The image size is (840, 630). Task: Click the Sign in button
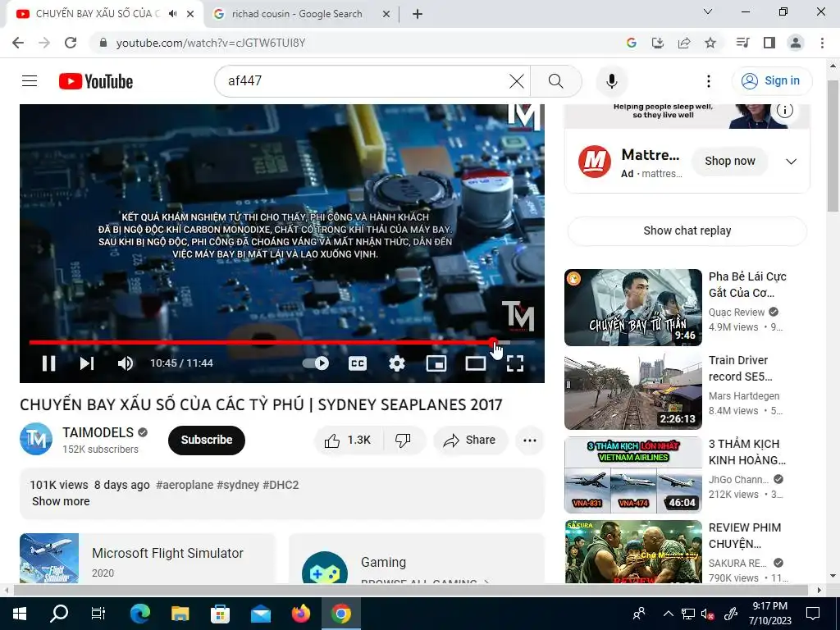(771, 81)
